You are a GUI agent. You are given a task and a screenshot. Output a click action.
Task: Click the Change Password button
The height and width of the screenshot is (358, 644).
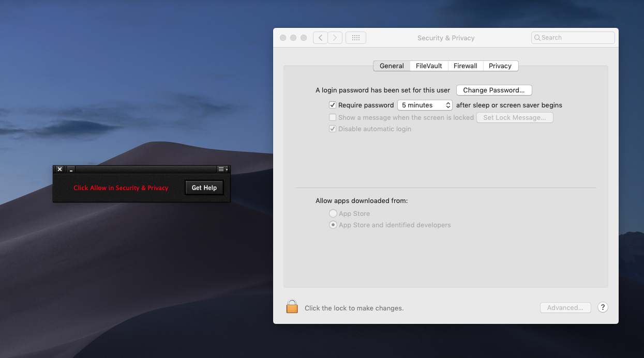pos(494,90)
